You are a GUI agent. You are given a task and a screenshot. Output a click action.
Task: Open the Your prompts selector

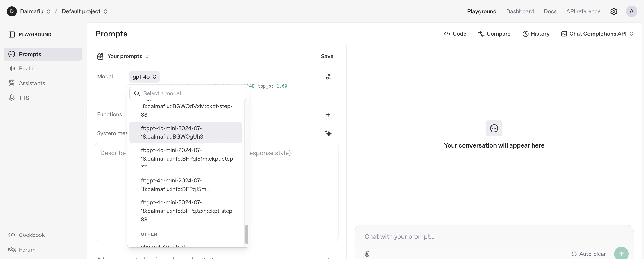pyautogui.click(x=128, y=56)
